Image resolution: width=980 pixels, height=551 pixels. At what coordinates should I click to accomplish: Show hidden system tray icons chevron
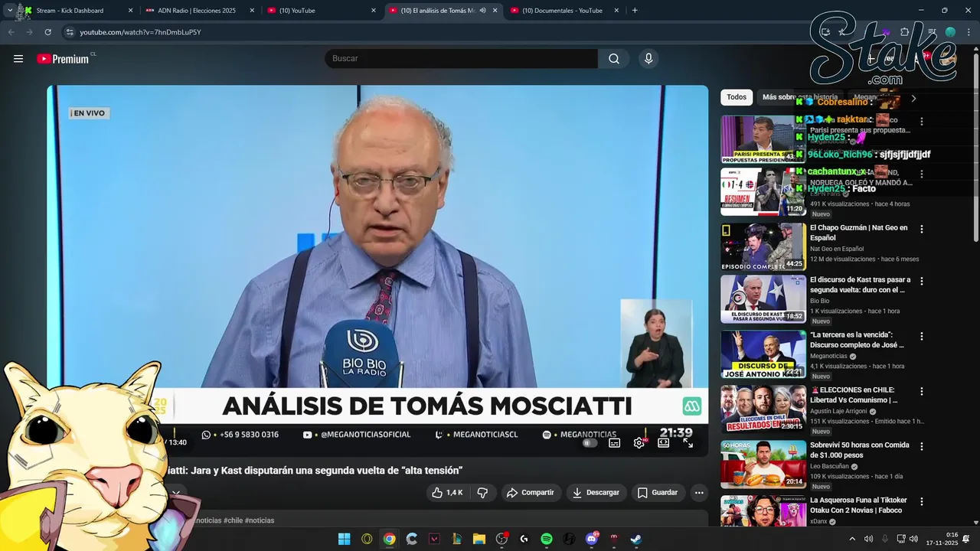tap(852, 539)
